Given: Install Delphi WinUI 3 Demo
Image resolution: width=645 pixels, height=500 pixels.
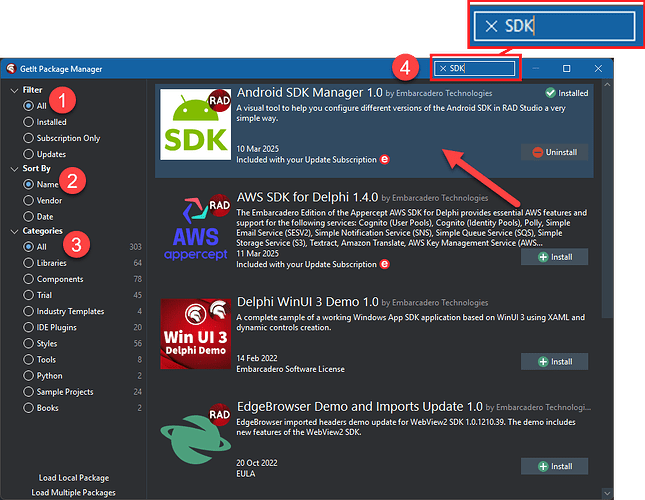Looking at the screenshot, I should point(554,361).
